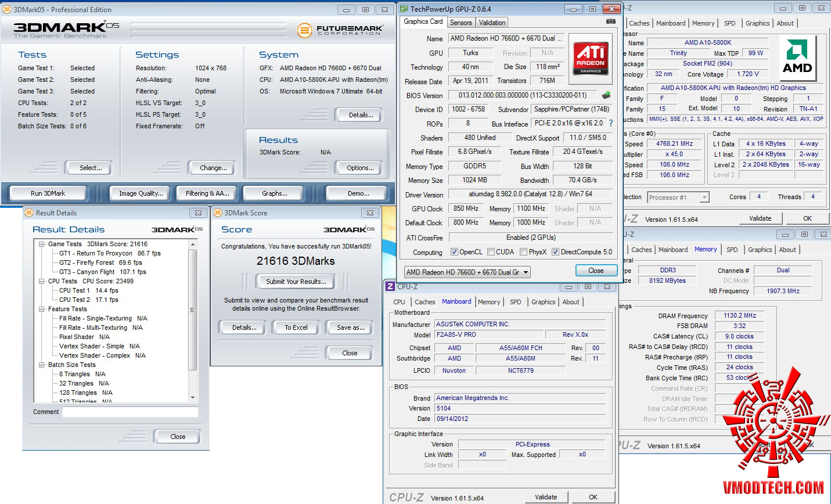Click the Bus Interface question mark icon
831x504 pixels.
(611, 123)
